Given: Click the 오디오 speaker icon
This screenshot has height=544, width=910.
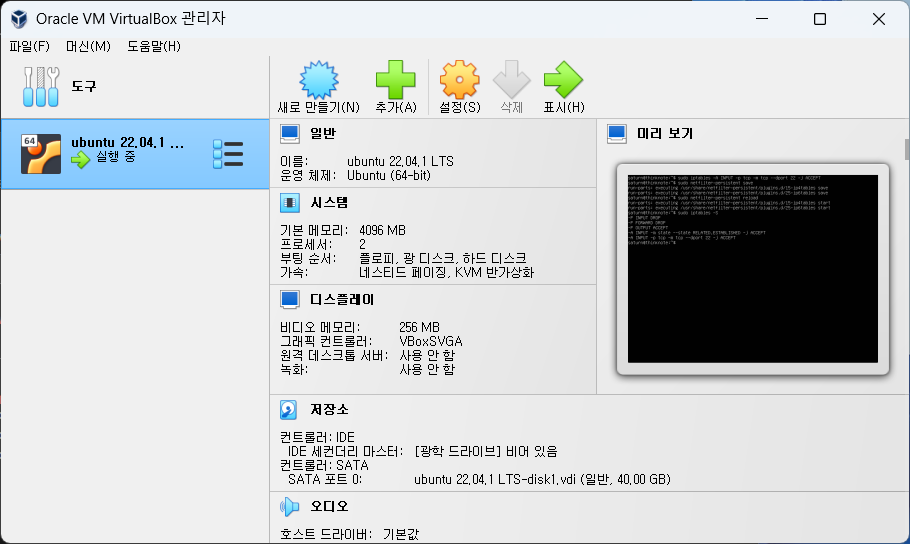Looking at the screenshot, I should (290, 507).
